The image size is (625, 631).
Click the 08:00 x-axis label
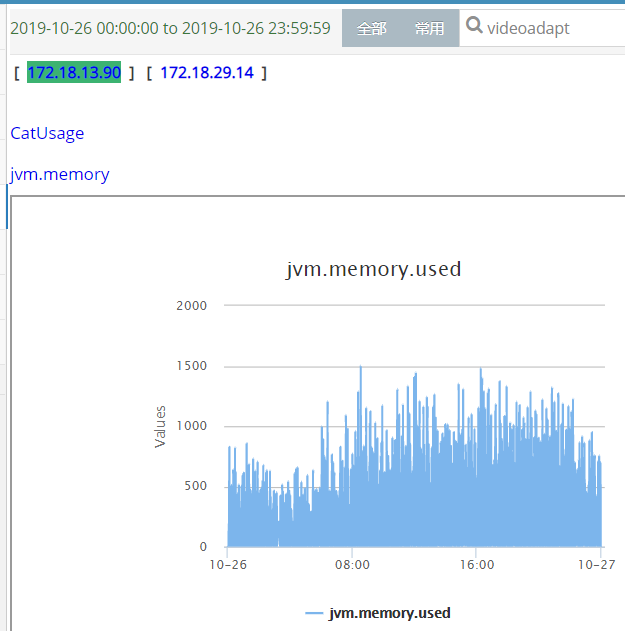click(352, 565)
